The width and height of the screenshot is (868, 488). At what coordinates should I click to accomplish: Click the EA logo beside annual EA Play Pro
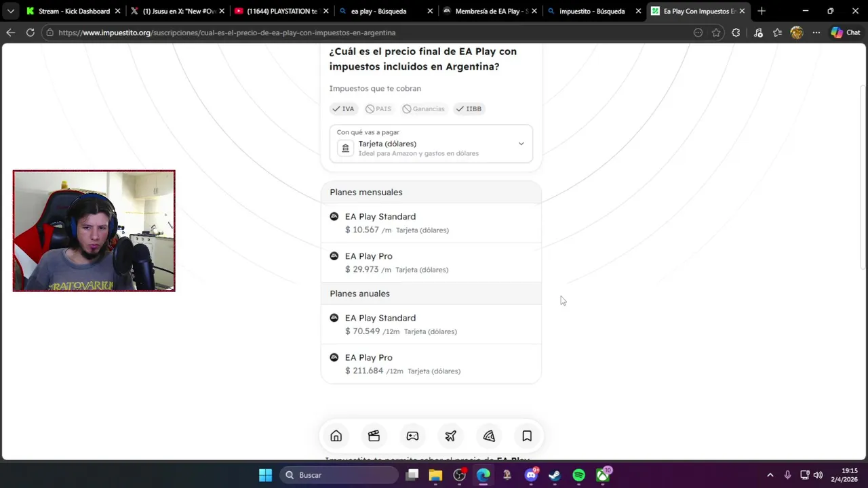pyautogui.click(x=334, y=357)
